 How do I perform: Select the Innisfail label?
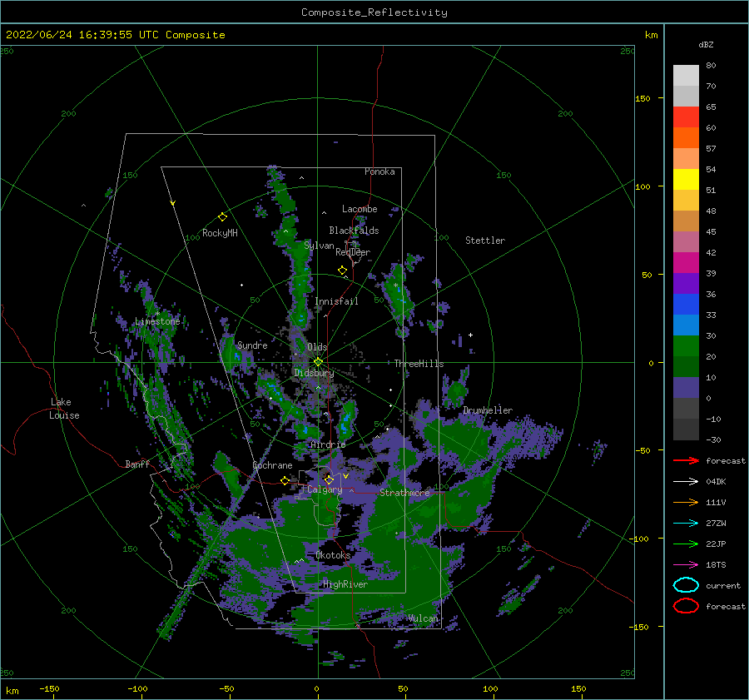tap(336, 301)
